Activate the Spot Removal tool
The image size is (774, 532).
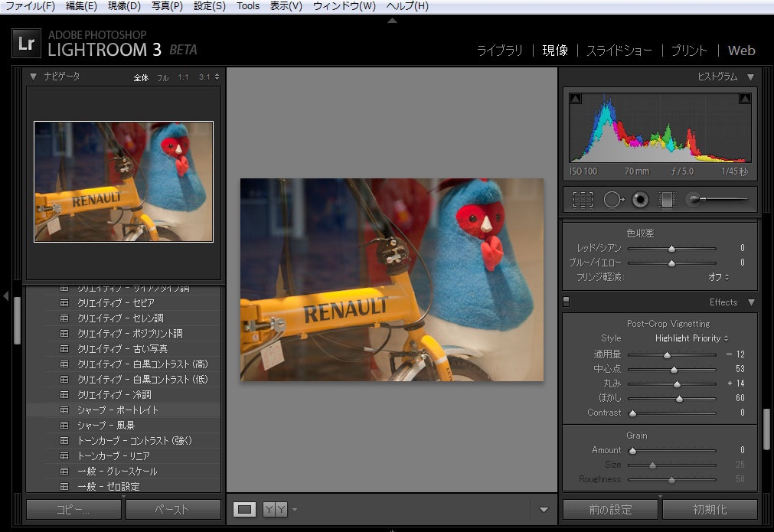[612, 200]
